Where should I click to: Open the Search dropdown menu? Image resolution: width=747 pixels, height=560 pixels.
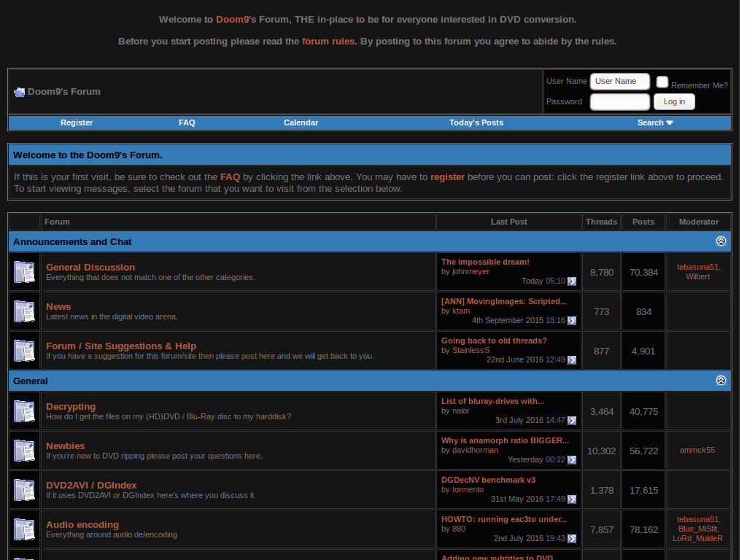654,122
